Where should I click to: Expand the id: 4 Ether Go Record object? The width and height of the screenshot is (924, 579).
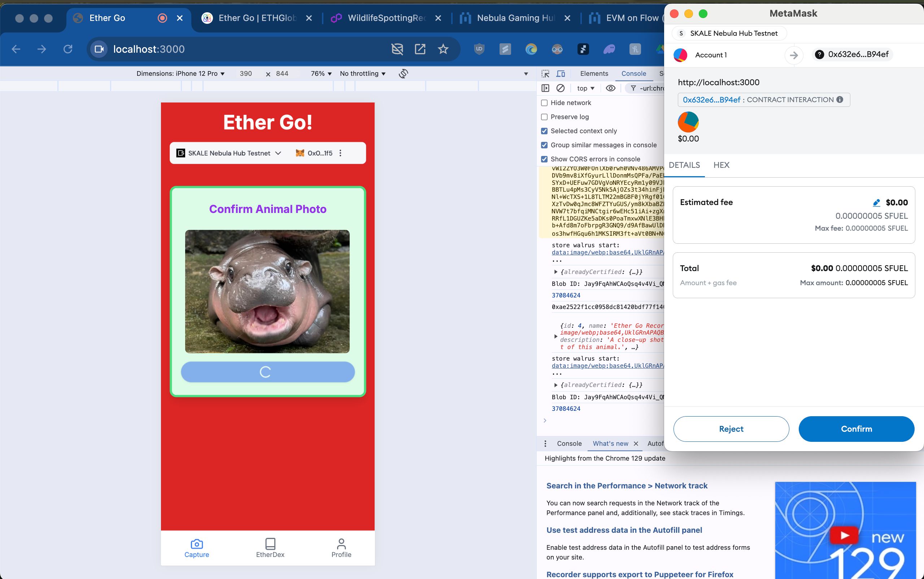555,336
